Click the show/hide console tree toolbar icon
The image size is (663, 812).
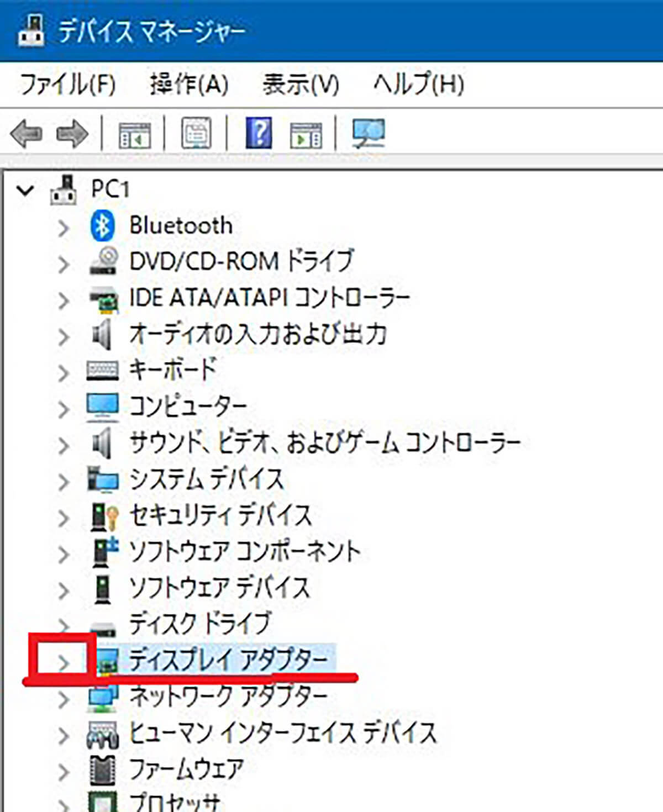point(134,134)
